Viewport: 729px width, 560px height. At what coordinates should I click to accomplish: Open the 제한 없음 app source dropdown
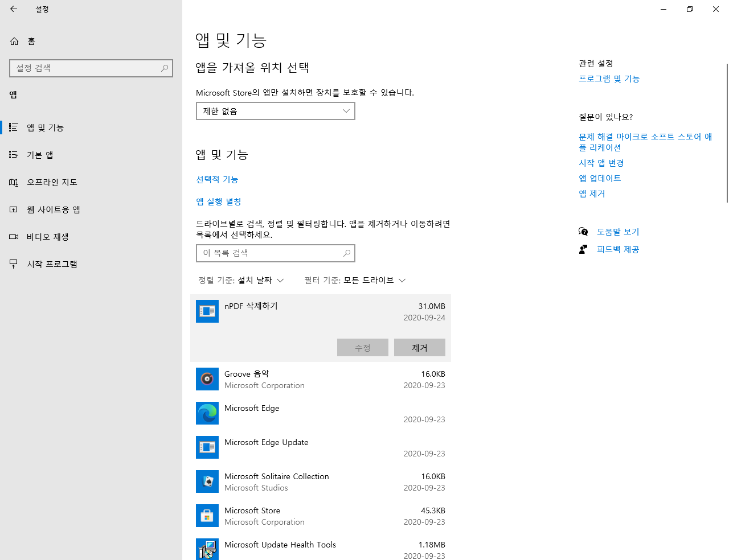pos(276,111)
